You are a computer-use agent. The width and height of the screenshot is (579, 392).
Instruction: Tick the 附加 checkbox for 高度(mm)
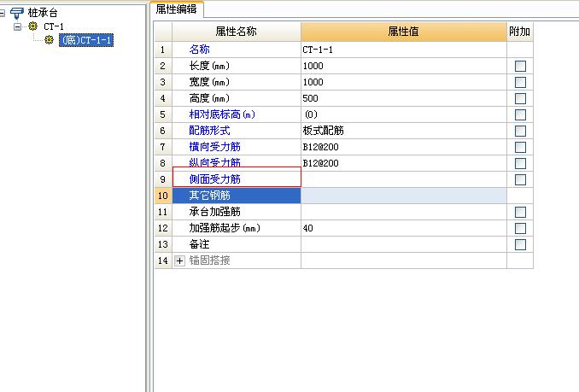tap(520, 98)
